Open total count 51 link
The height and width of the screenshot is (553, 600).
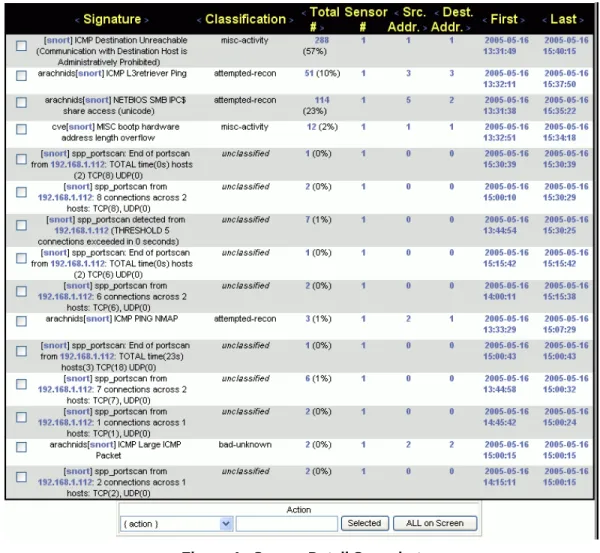point(309,73)
